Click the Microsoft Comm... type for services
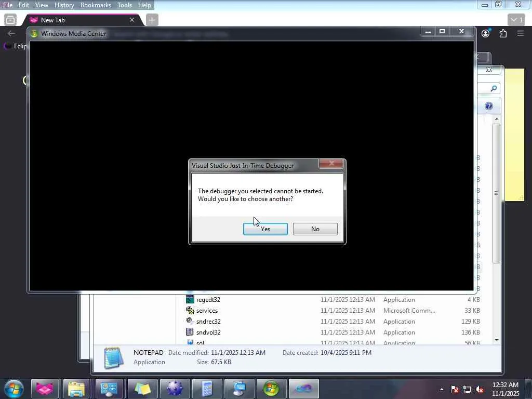532x399 pixels. click(x=409, y=311)
